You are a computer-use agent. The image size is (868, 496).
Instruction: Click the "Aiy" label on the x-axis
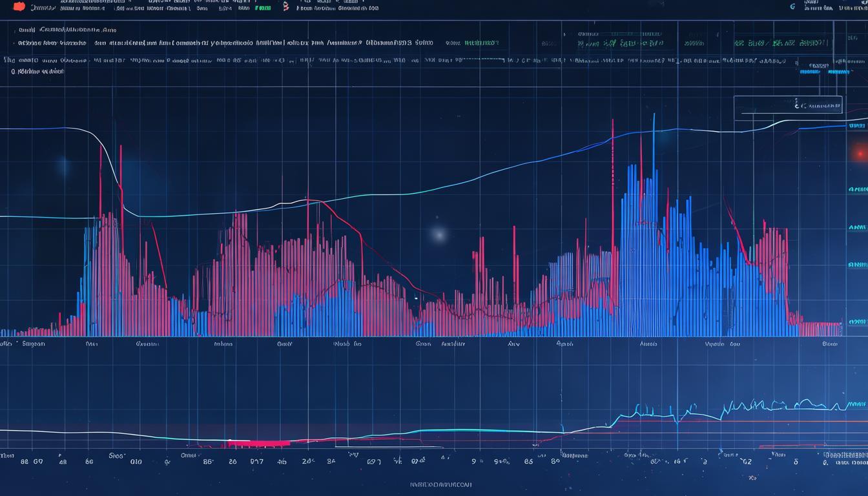514,345
